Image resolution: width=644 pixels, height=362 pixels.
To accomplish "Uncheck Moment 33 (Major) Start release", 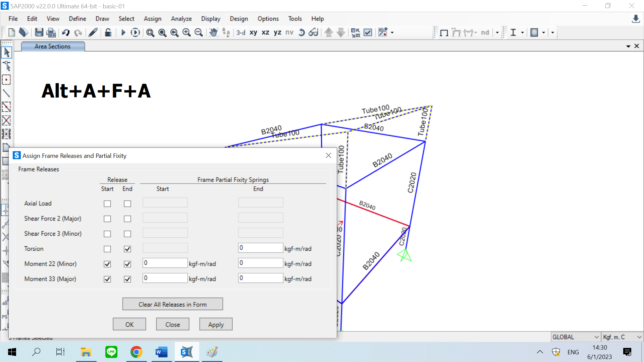I will coord(107,279).
